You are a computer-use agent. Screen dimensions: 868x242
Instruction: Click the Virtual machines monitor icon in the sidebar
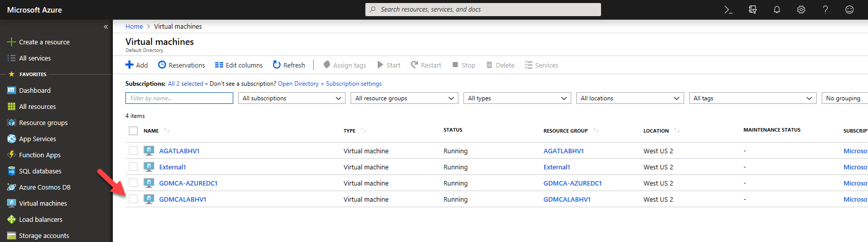coord(11,203)
